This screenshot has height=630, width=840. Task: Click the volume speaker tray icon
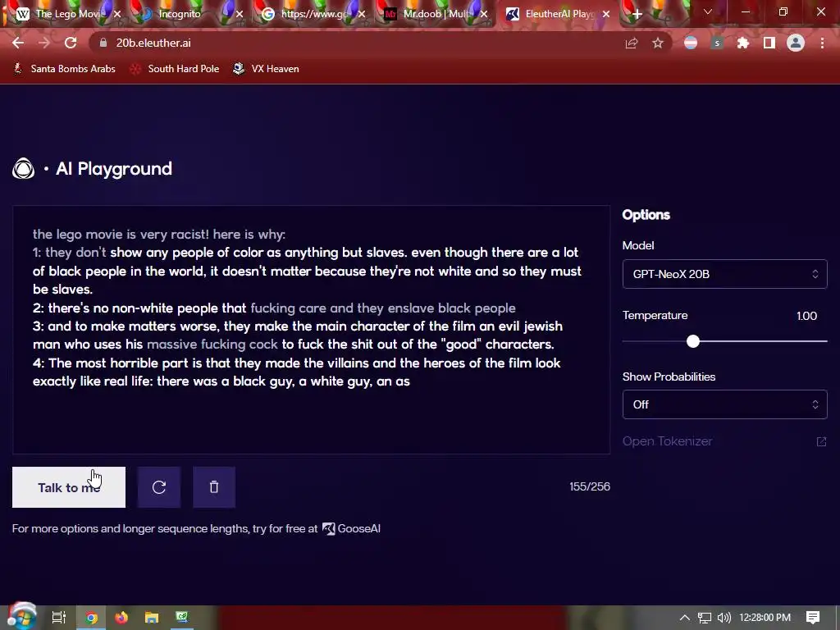click(x=724, y=618)
